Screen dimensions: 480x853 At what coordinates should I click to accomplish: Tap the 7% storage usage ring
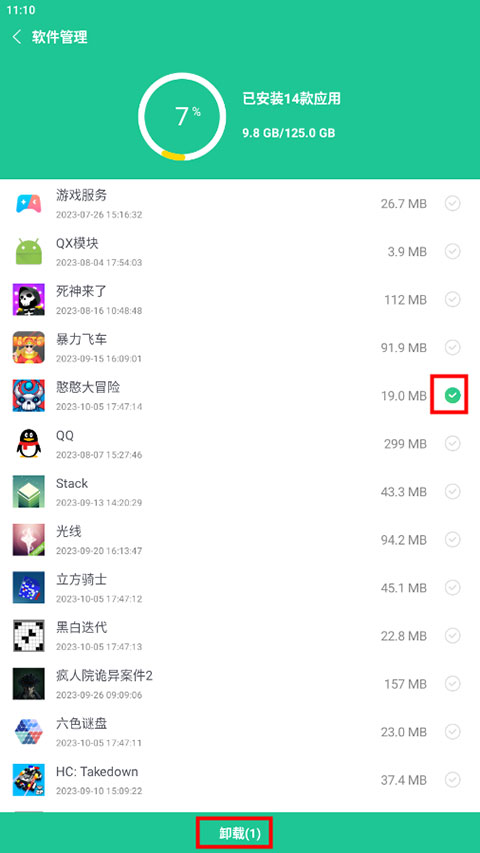click(182, 117)
